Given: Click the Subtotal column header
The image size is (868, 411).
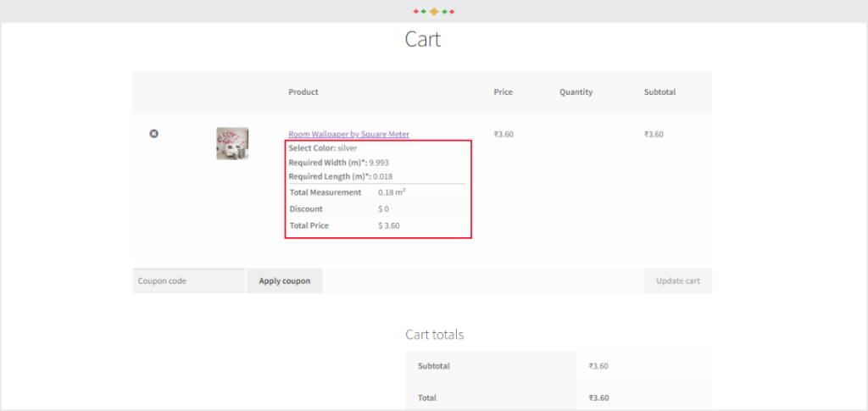Looking at the screenshot, I should click(x=659, y=92).
